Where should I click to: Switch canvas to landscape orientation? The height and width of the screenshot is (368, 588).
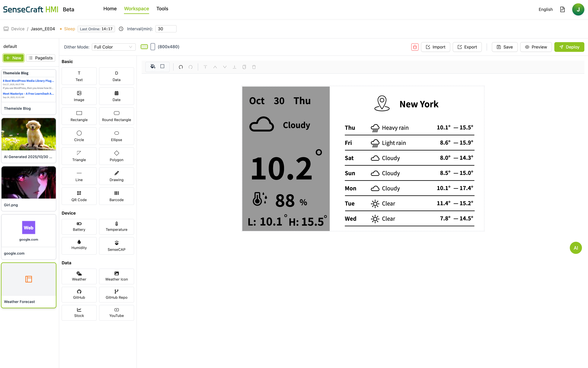click(x=144, y=47)
